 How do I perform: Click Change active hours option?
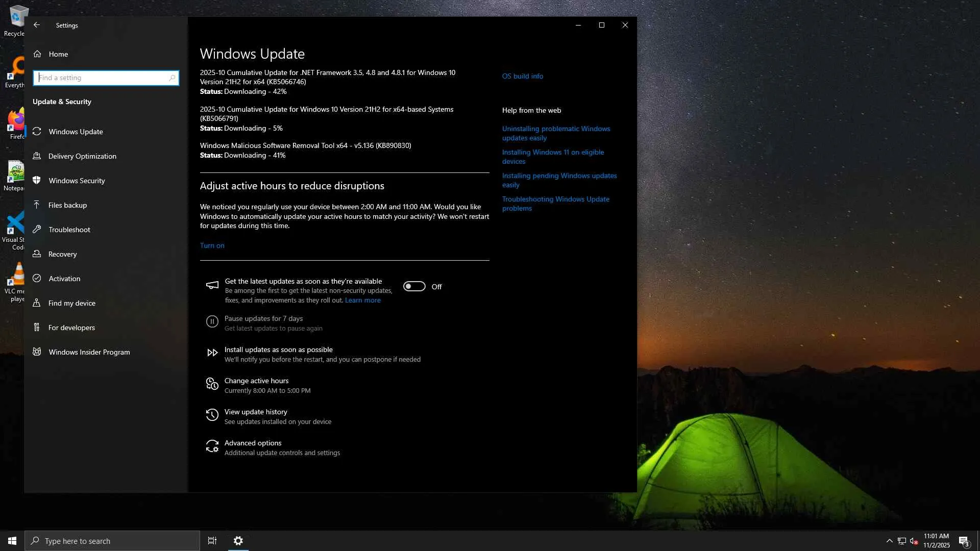[x=256, y=381]
